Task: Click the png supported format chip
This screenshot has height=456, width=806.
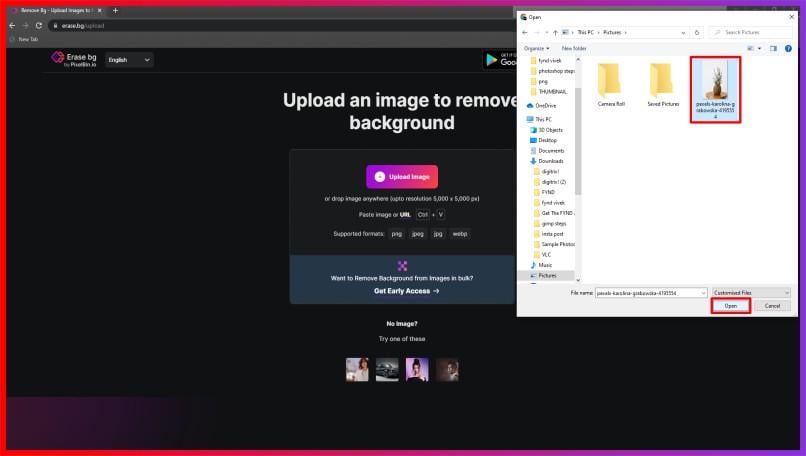Action: point(396,234)
